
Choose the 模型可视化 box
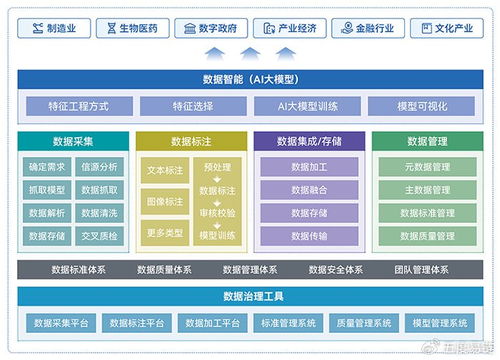(421, 106)
